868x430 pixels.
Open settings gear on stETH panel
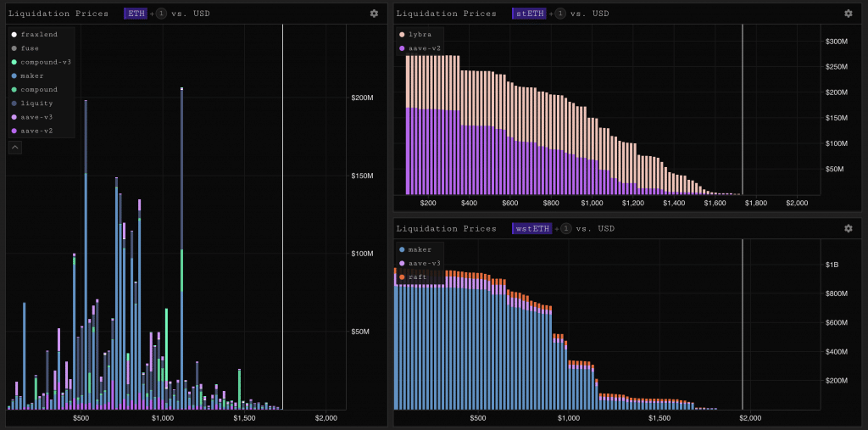pyautogui.click(x=848, y=14)
